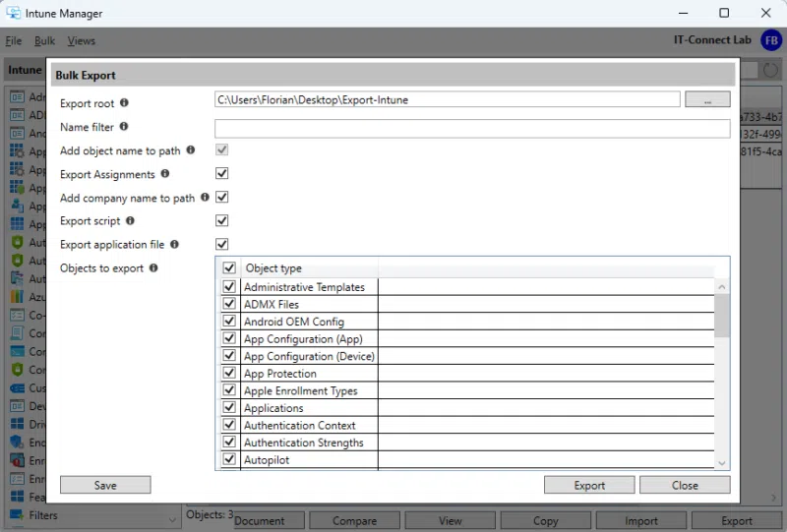787x532 pixels.
Task: Click the scroll up arrow of objects list
Action: [722, 287]
